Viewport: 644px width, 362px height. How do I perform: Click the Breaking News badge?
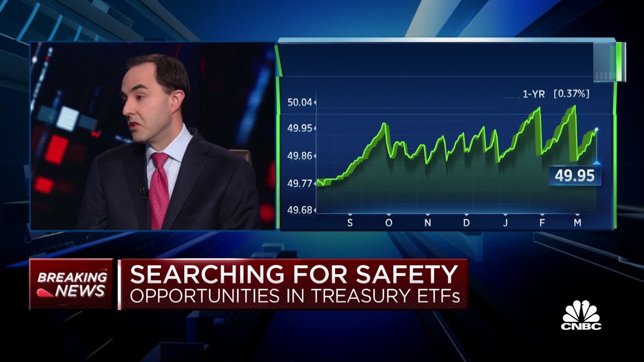point(71,284)
